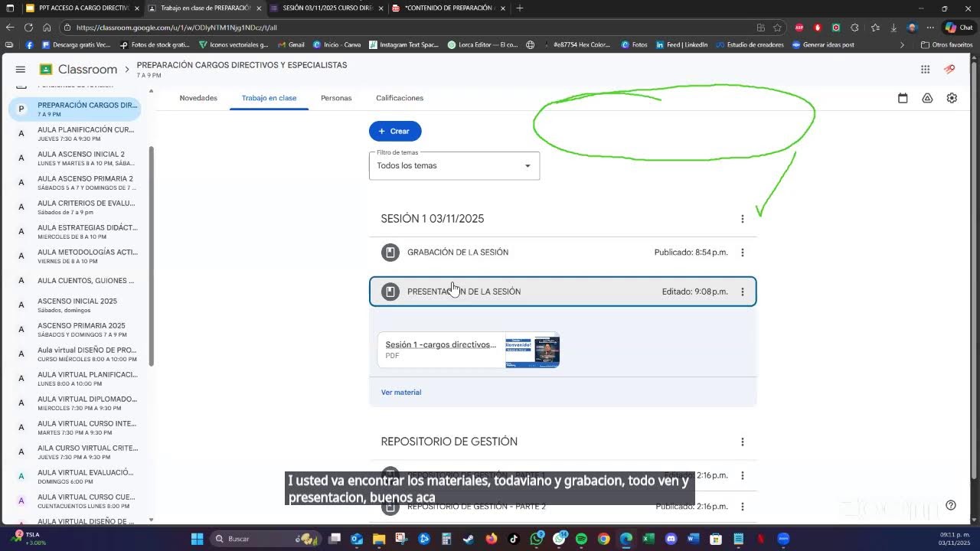Open the Classroom main hamburger menu
980x551 pixels.
(x=20, y=69)
